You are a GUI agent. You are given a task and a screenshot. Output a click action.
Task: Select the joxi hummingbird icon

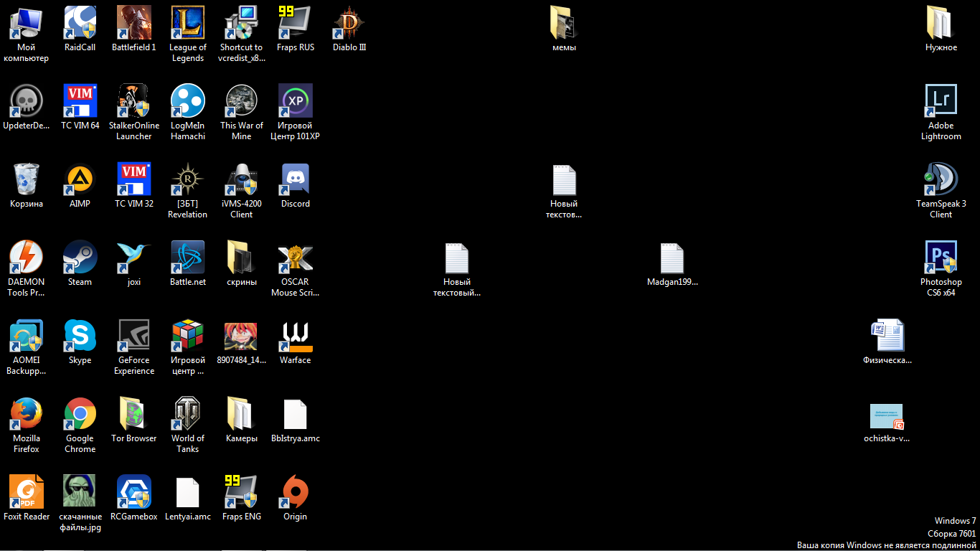coord(134,258)
